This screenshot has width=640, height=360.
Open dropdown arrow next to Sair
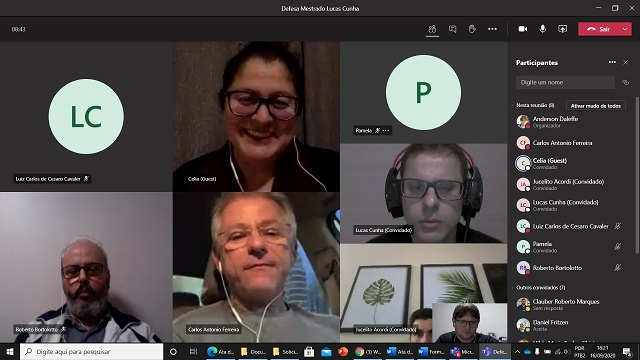625,29
